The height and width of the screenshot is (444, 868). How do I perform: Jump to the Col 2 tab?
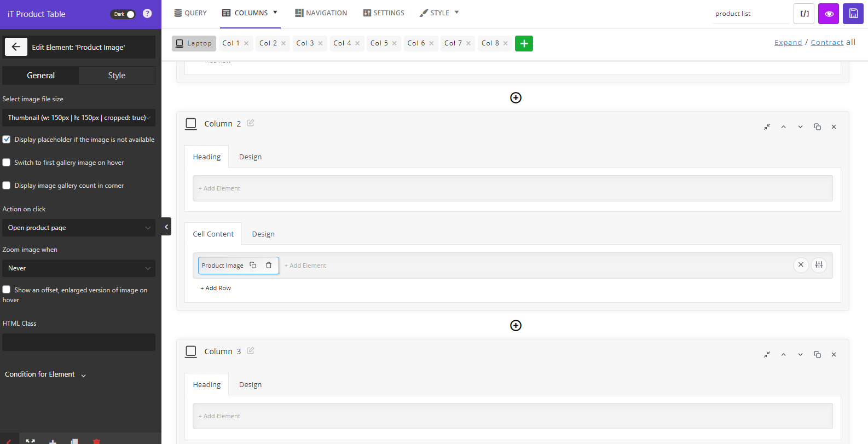[x=268, y=43]
